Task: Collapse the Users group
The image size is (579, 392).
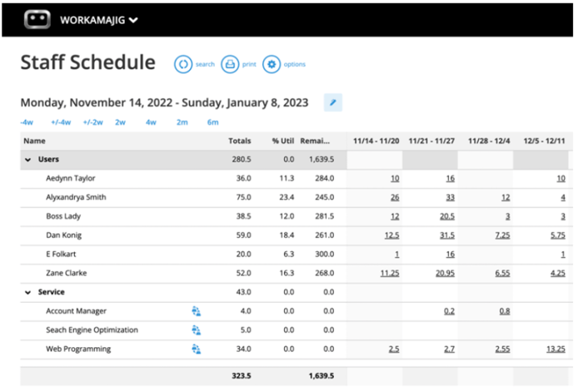Action: [x=28, y=159]
